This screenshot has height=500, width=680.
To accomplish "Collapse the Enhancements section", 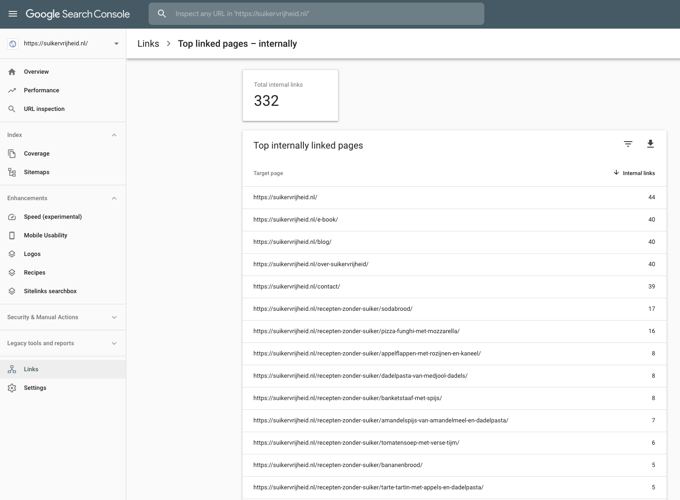I will [114, 198].
